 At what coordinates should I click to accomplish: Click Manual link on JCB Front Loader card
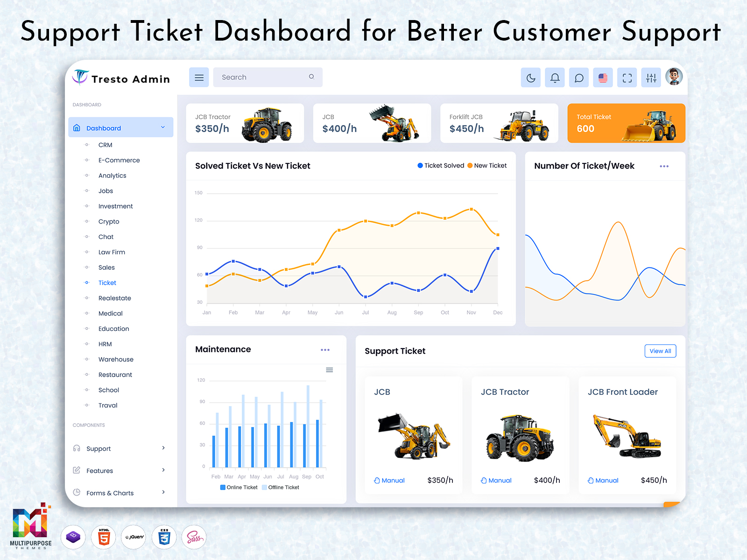click(603, 480)
